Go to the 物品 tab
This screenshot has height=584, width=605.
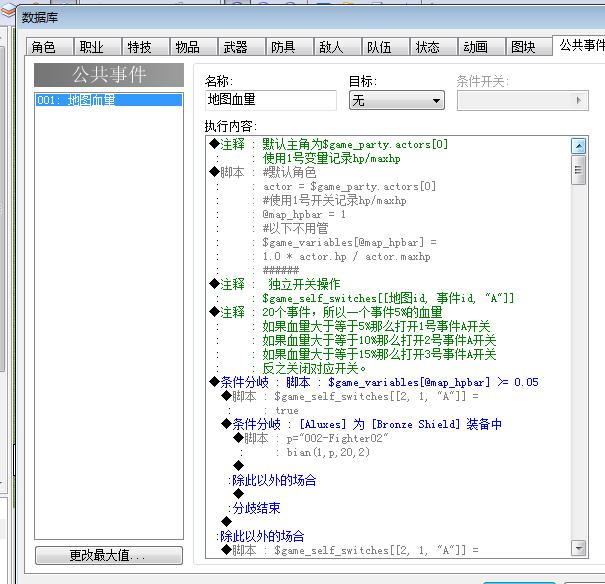[194, 47]
